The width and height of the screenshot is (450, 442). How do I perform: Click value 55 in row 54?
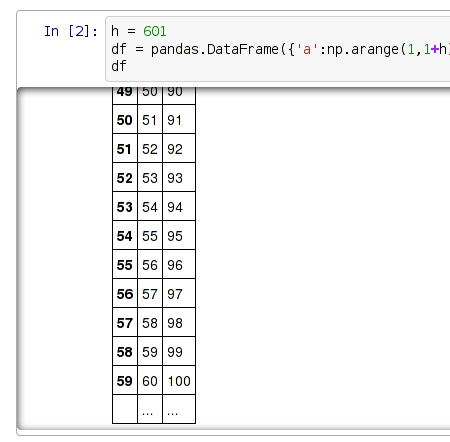tap(150, 235)
